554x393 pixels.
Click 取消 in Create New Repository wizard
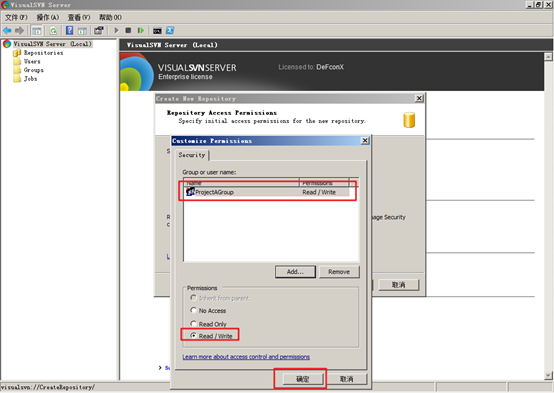pyautogui.click(x=399, y=285)
